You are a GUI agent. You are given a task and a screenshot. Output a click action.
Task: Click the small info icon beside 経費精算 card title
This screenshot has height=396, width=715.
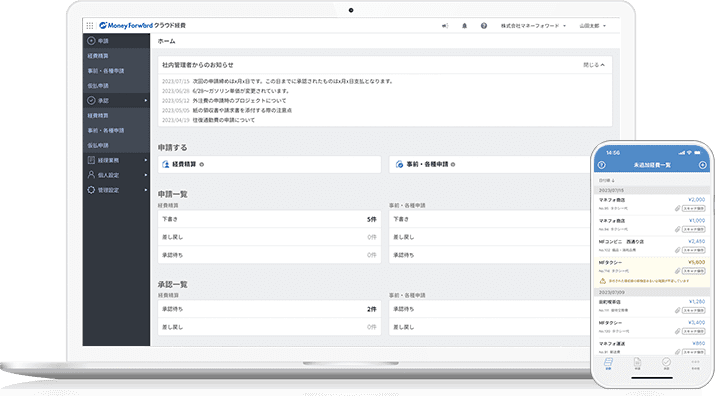click(x=202, y=164)
